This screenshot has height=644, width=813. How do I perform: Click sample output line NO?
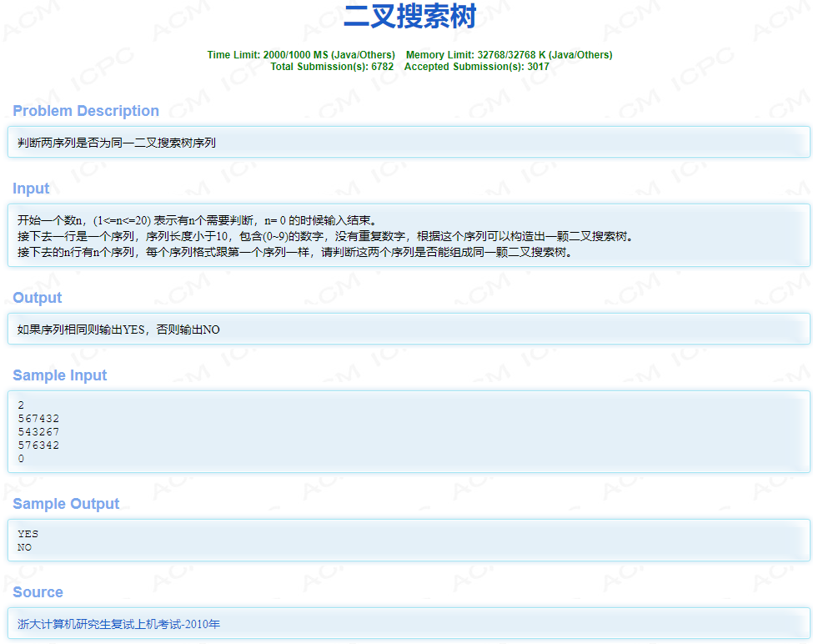click(x=24, y=547)
